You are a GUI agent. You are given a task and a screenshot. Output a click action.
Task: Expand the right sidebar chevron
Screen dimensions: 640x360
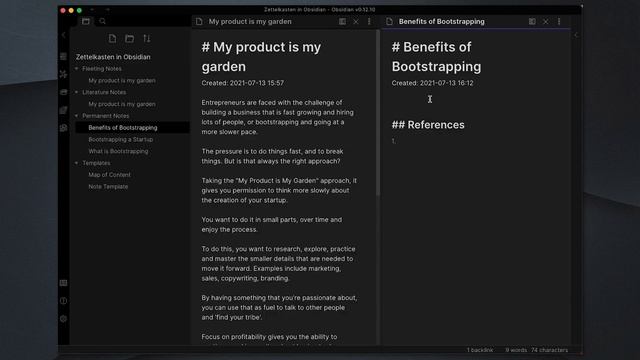point(576,35)
